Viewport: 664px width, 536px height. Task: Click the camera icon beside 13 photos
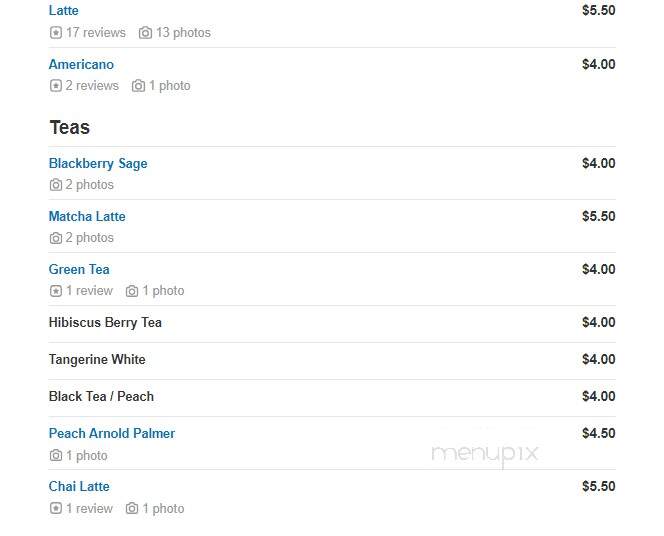click(x=145, y=33)
